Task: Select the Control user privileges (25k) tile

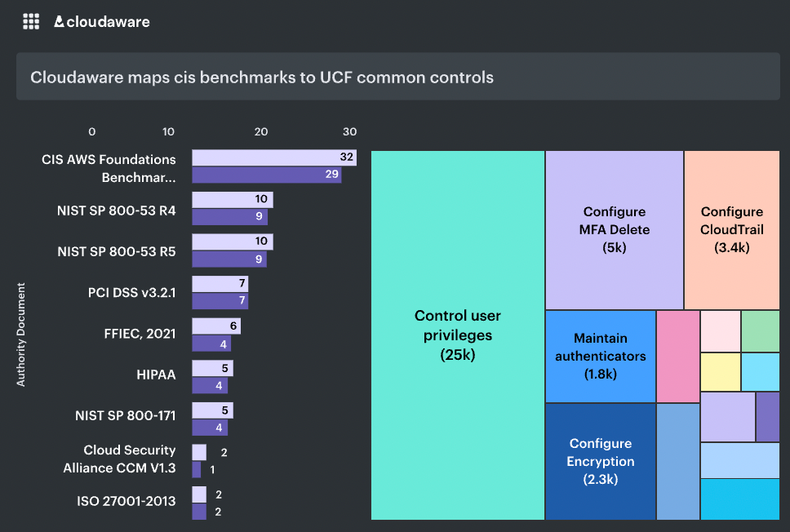Action: (458, 335)
